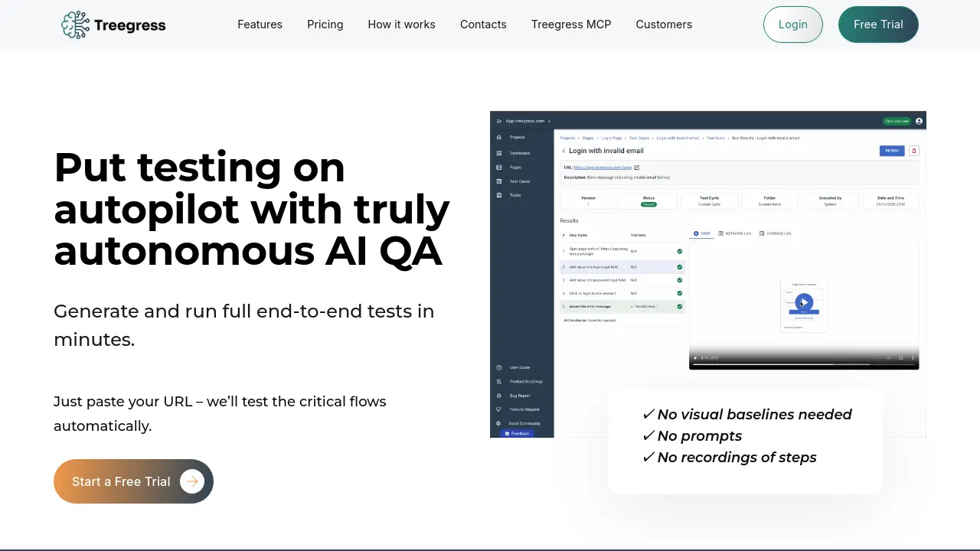Open the app dashboard preview image
This screenshot has width=980, height=551.
708,274
